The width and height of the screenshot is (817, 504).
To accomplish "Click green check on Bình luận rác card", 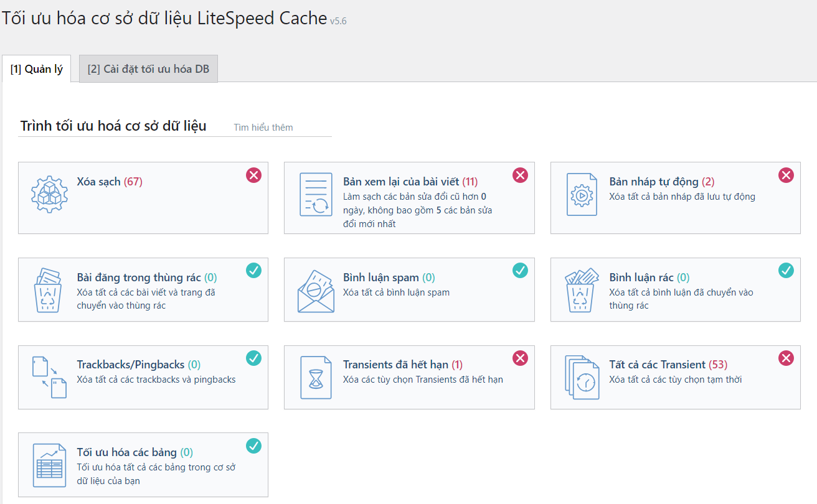I will tap(786, 271).
